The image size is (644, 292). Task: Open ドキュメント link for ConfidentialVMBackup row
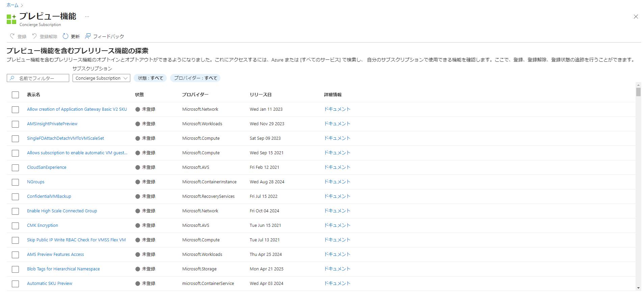[x=337, y=196]
